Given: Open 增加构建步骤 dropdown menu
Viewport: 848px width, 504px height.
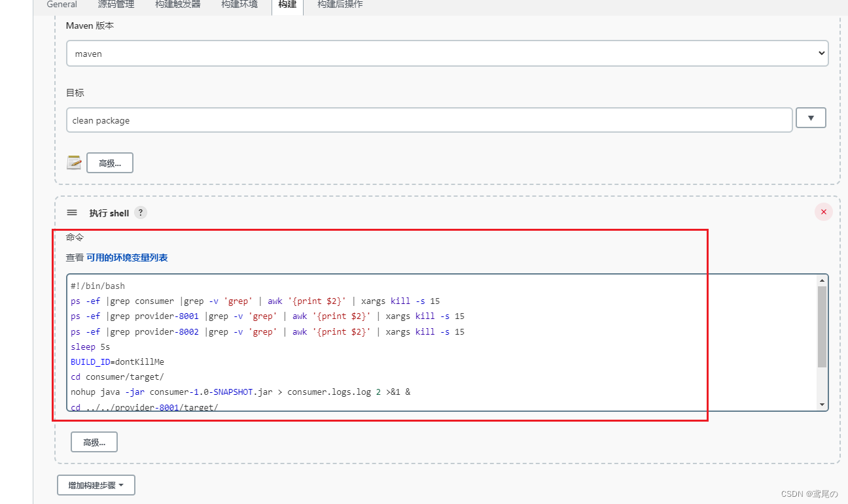Looking at the screenshot, I should pyautogui.click(x=96, y=485).
